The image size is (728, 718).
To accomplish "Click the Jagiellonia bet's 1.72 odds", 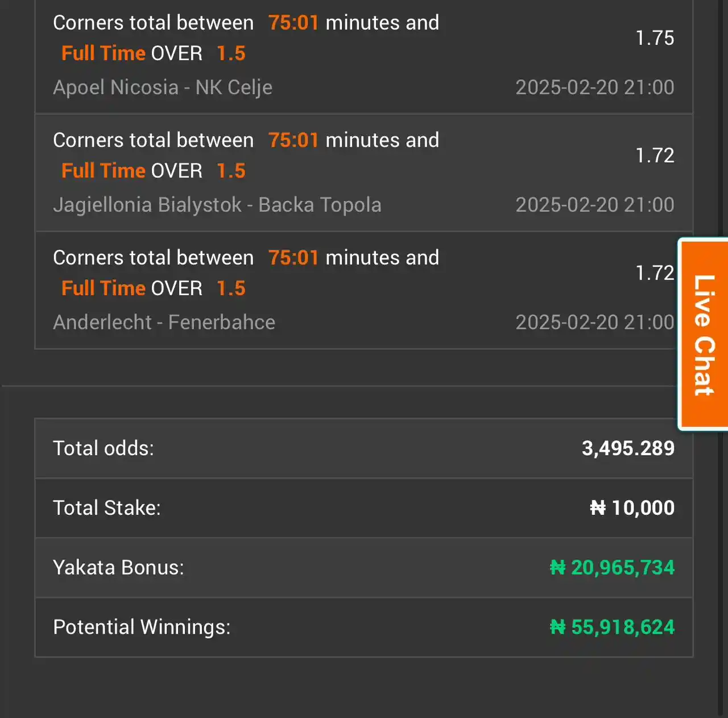I will click(x=655, y=155).
